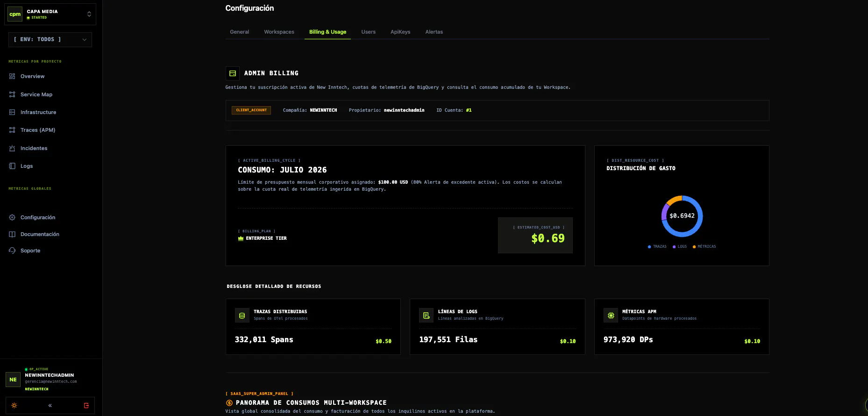868x416 pixels.
Task: Click the gerencia@newinntech.com email
Action: (51, 382)
